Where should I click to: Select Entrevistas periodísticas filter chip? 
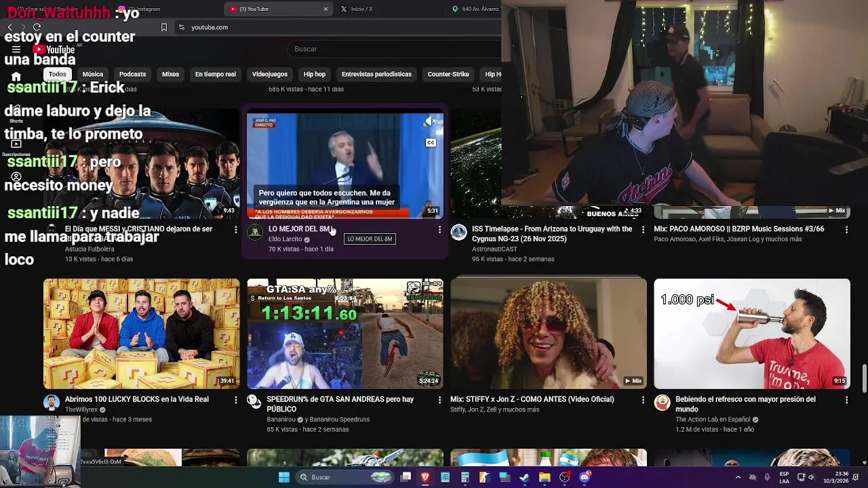(x=376, y=74)
